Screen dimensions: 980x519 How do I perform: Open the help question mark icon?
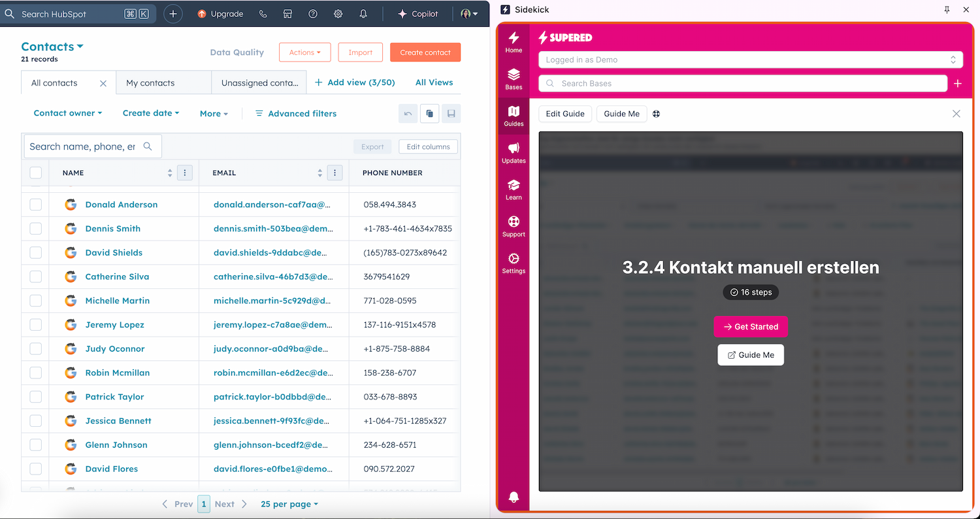pos(313,14)
